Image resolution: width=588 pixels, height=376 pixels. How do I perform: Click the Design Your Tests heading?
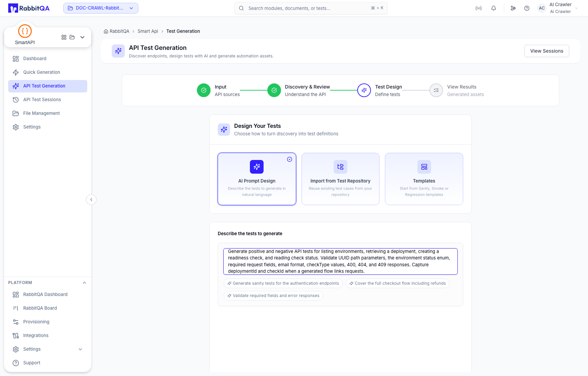click(257, 126)
